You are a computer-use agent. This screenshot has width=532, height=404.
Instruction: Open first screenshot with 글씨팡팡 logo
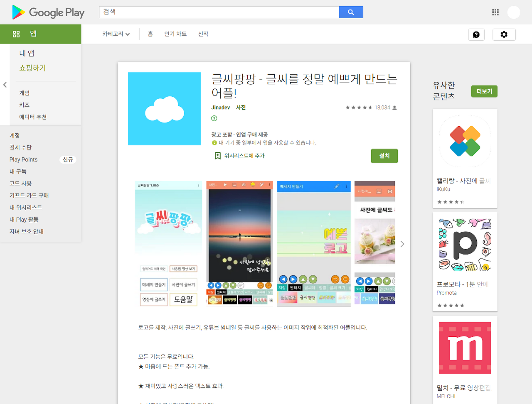point(168,244)
